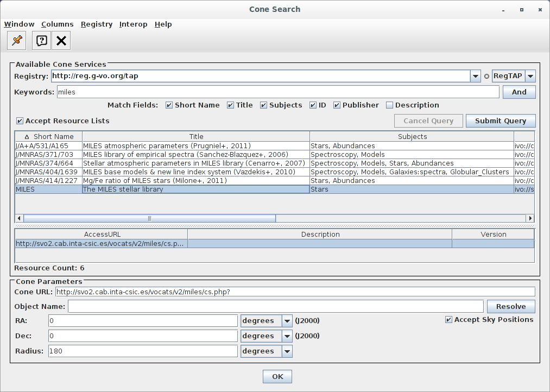Select the J/MNRAS/374/664 row

point(275,163)
